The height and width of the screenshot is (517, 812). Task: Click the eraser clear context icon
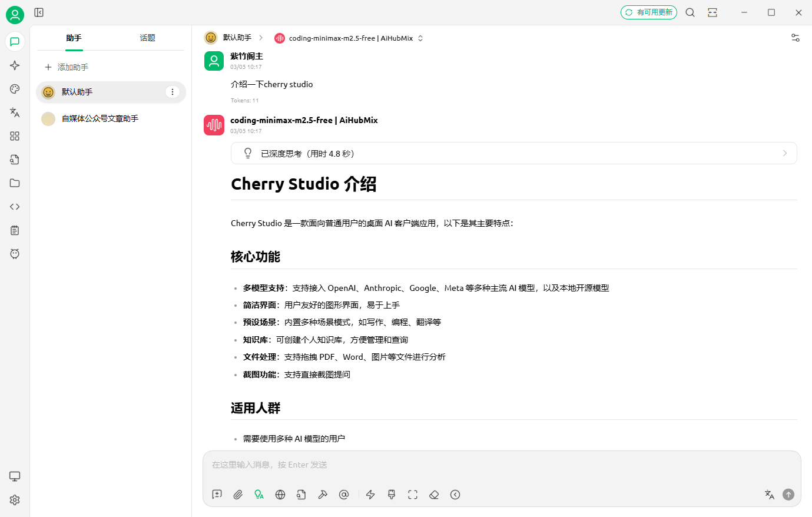tap(434, 495)
